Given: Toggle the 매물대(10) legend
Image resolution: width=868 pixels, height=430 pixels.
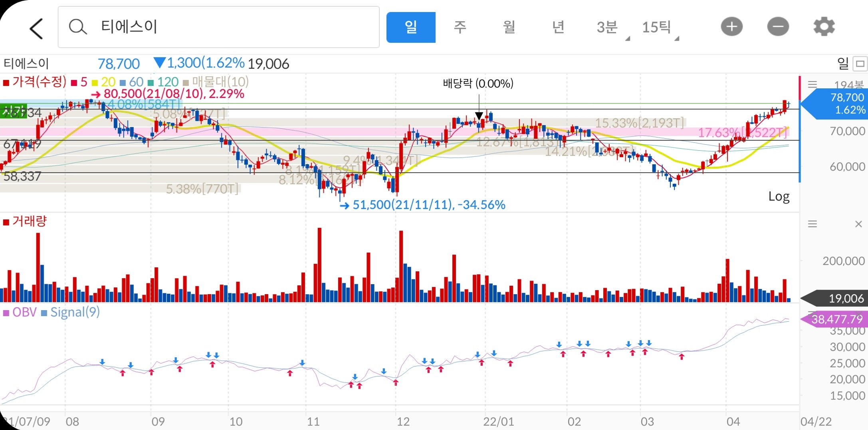Looking at the screenshot, I should click(x=216, y=82).
